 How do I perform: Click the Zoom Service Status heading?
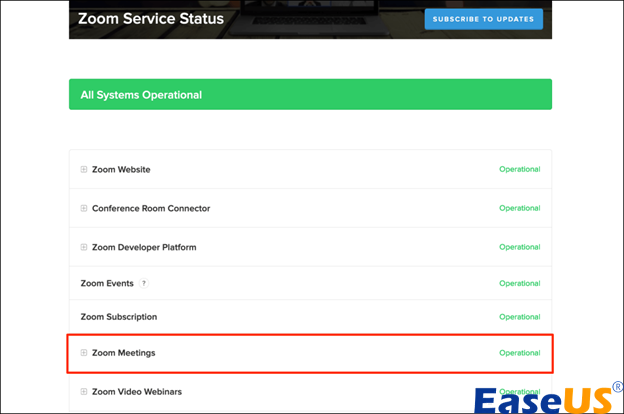151,19
